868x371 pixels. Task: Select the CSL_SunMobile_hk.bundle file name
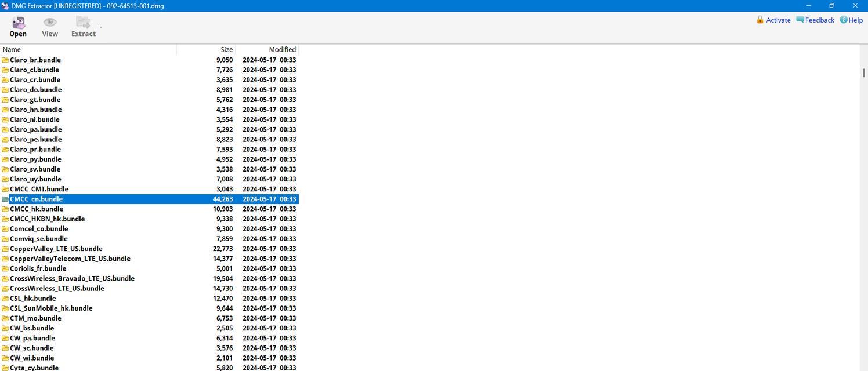point(51,308)
